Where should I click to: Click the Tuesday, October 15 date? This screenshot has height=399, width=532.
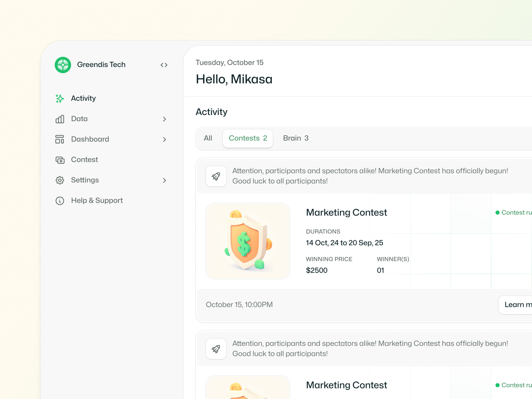coord(229,62)
